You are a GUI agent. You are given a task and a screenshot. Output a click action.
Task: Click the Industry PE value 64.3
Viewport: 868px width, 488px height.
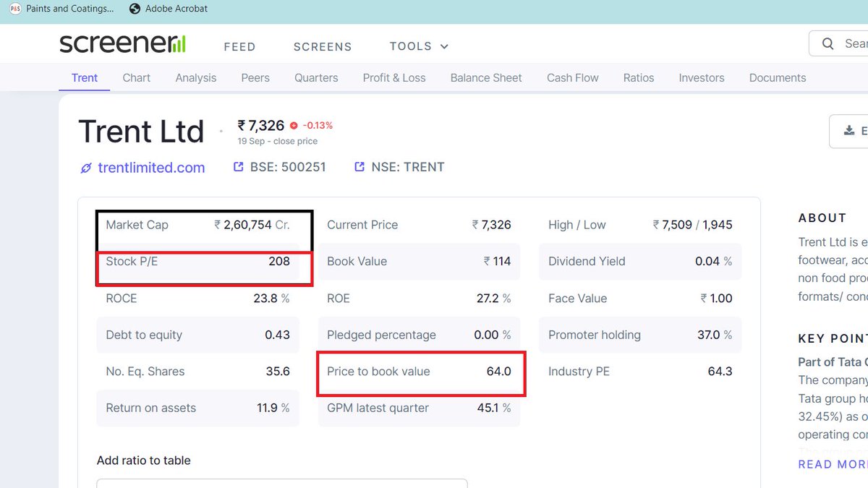click(x=720, y=372)
